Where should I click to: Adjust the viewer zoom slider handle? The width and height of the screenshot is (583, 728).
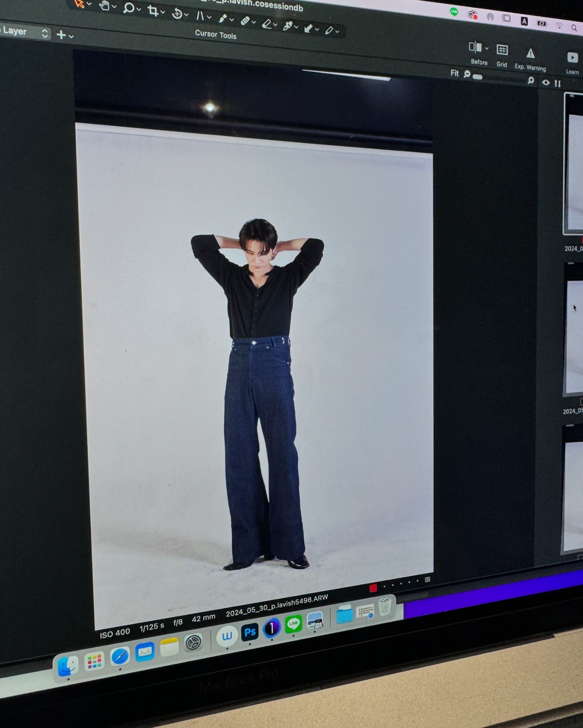point(478,76)
